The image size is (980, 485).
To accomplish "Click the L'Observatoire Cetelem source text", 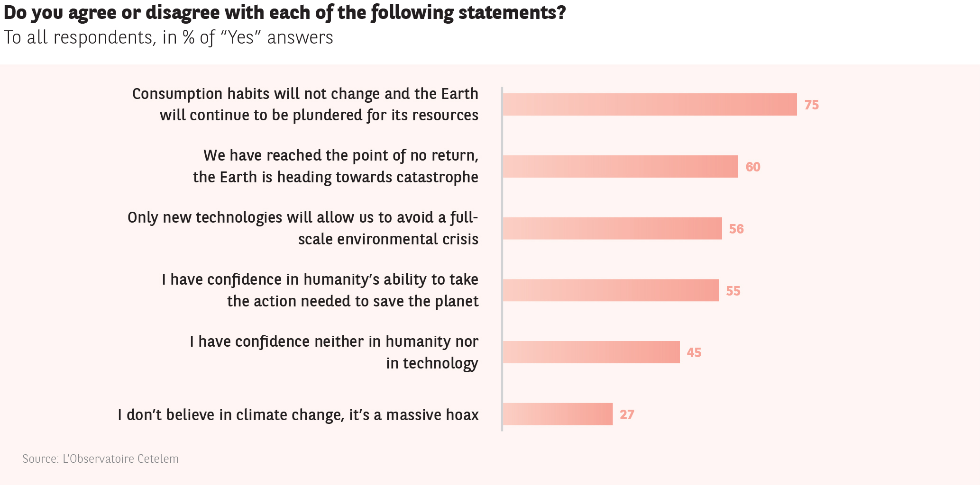I will 101,459.
